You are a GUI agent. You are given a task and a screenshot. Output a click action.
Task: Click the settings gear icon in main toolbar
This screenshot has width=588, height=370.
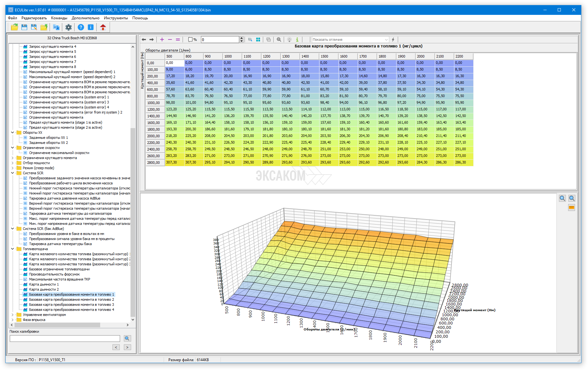68,27
